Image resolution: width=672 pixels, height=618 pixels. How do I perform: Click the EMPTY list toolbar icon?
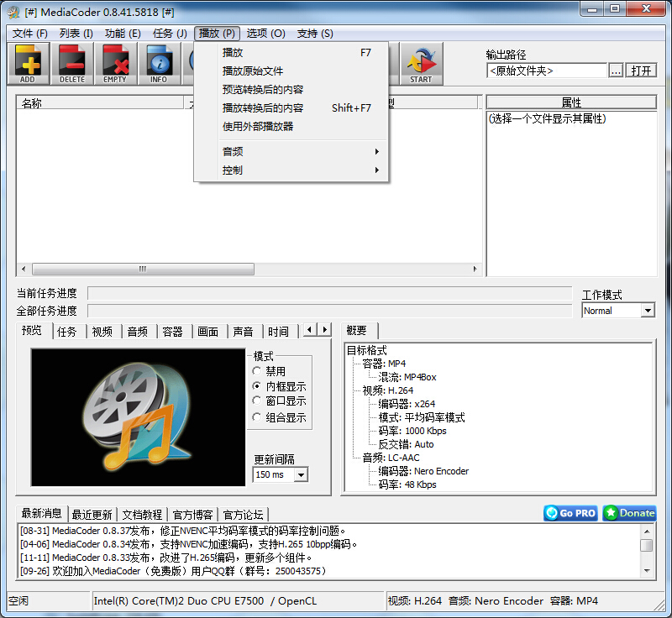115,64
